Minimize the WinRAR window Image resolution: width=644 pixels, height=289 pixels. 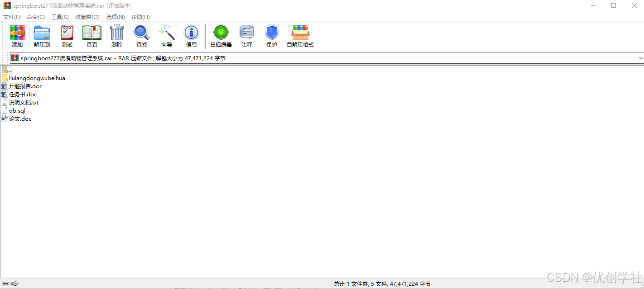[594, 5]
